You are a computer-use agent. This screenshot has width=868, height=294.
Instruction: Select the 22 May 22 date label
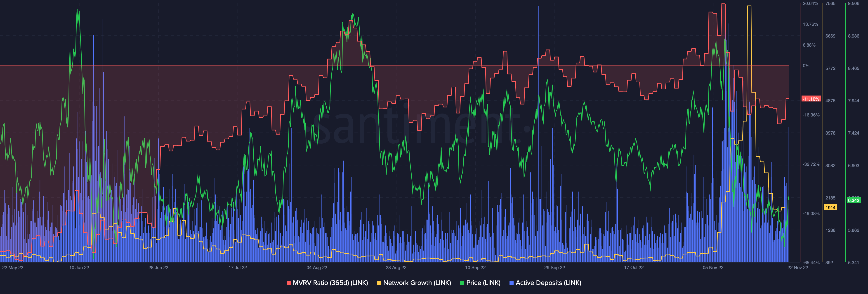13,267
